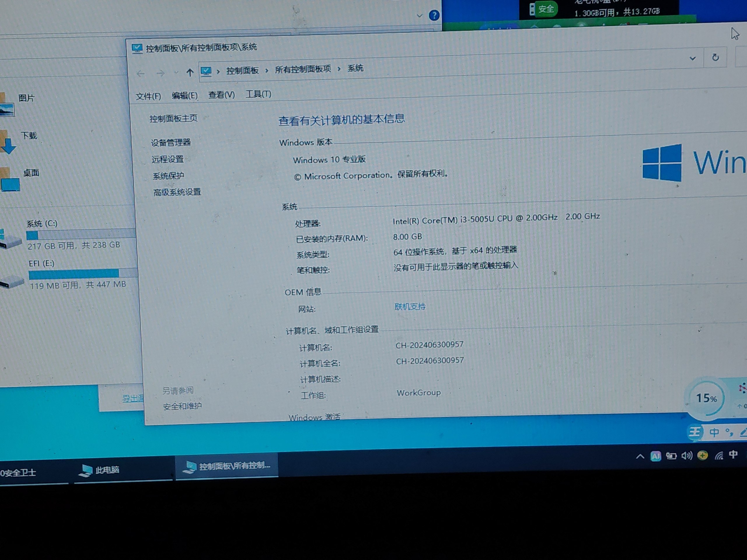
Task: Open 系统保护 from left pane
Action: (x=169, y=176)
